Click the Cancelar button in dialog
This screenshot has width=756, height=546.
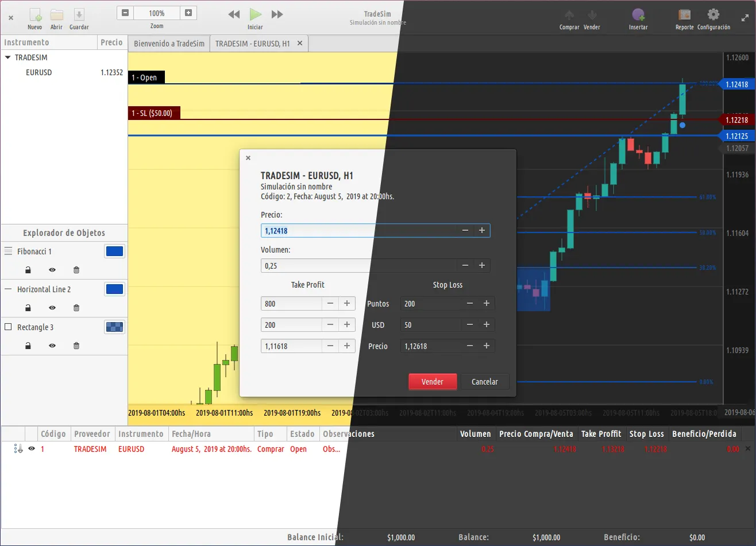coord(485,382)
